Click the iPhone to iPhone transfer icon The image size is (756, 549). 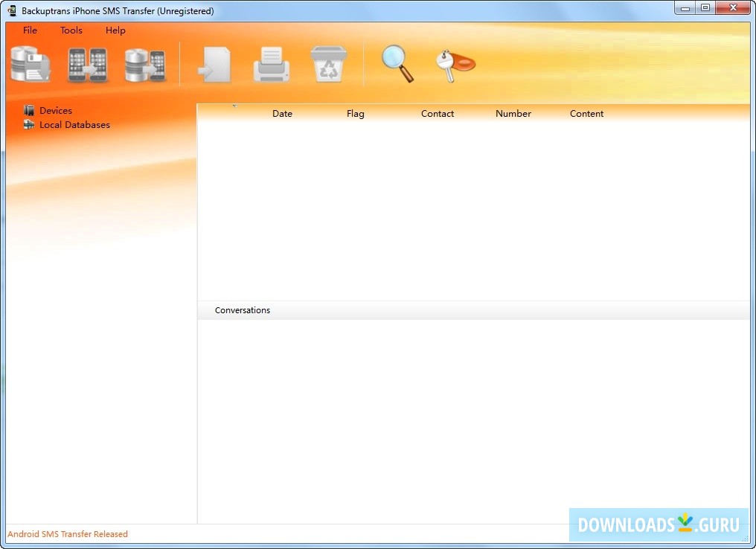pyautogui.click(x=87, y=65)
